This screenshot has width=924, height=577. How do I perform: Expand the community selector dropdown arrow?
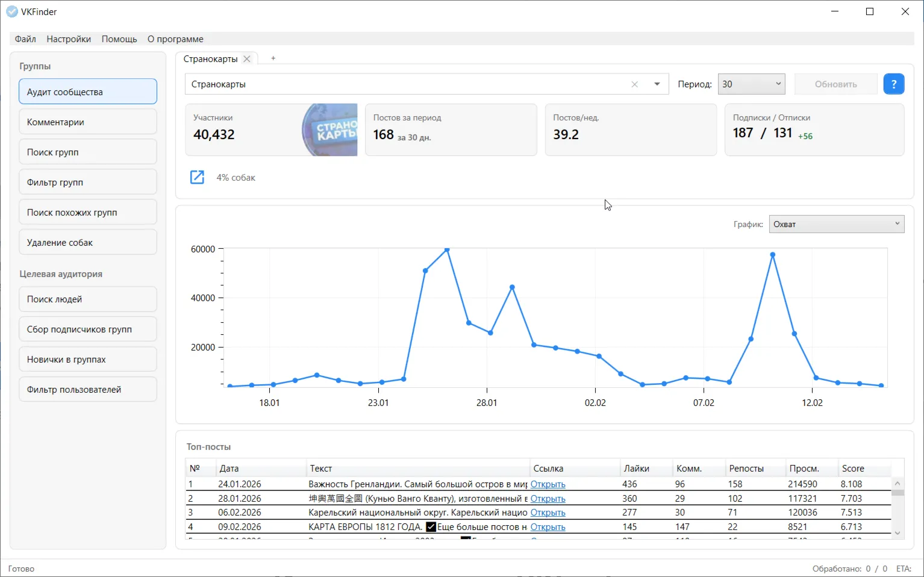[x=657, y=84]
